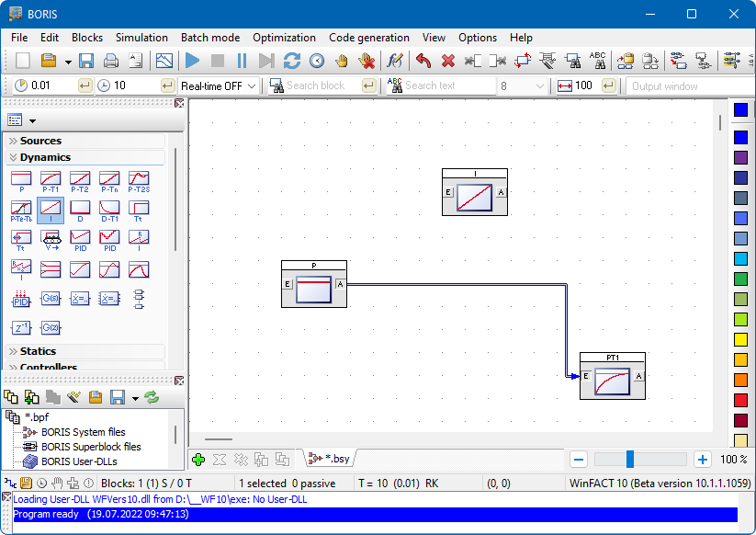Select the P-T2S block icon
756x535 pixels.
(x=139, y=181)
